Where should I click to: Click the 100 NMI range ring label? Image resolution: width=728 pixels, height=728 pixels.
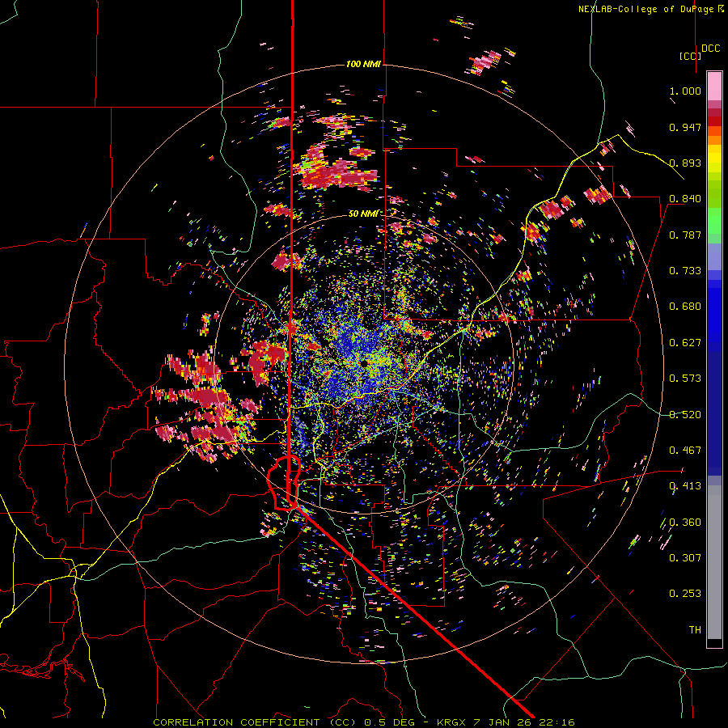[x=363, y=64]
